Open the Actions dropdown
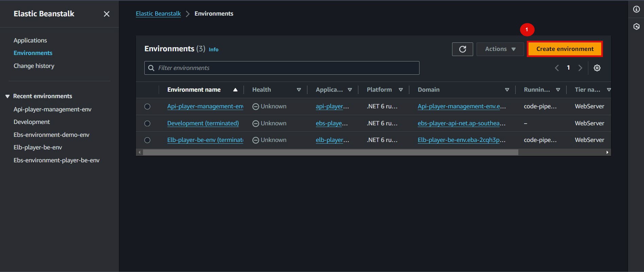Viewport: 644px width, 272px height. pyautogui.click(x=500, y=49)
